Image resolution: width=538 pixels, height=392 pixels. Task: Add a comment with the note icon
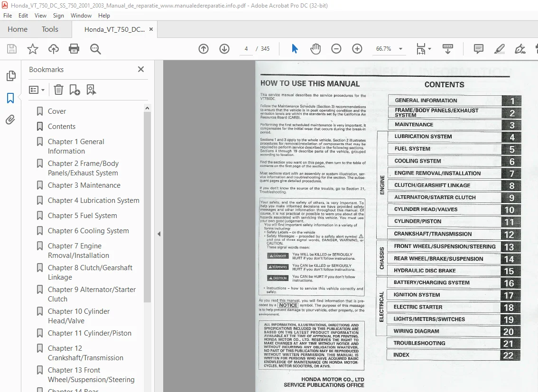pyautogui.click(x=478, y=49)
